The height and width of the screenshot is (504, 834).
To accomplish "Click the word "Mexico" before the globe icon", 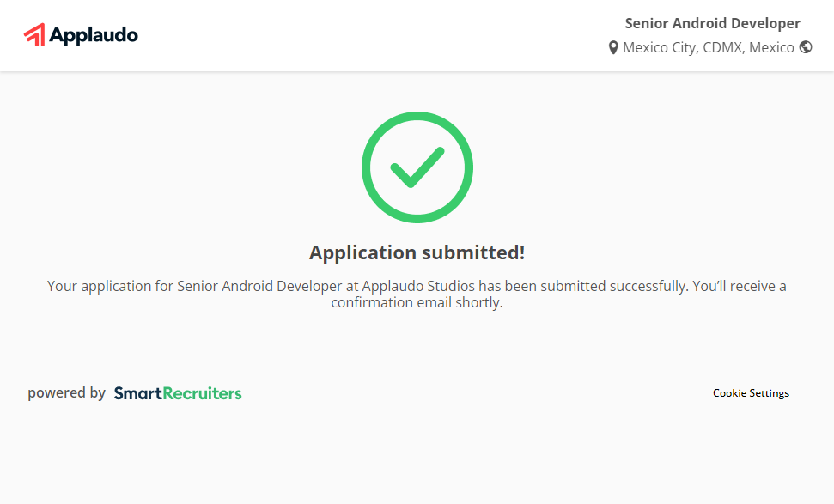I will 771,48.
